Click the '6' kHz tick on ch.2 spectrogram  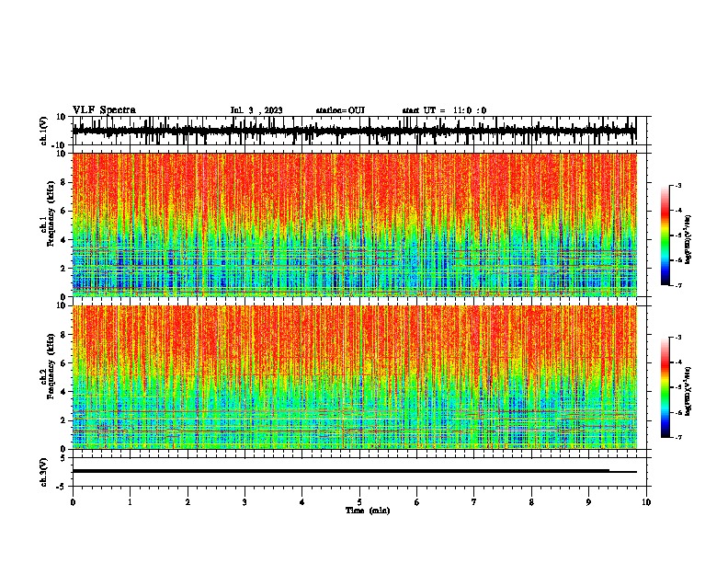64,363
